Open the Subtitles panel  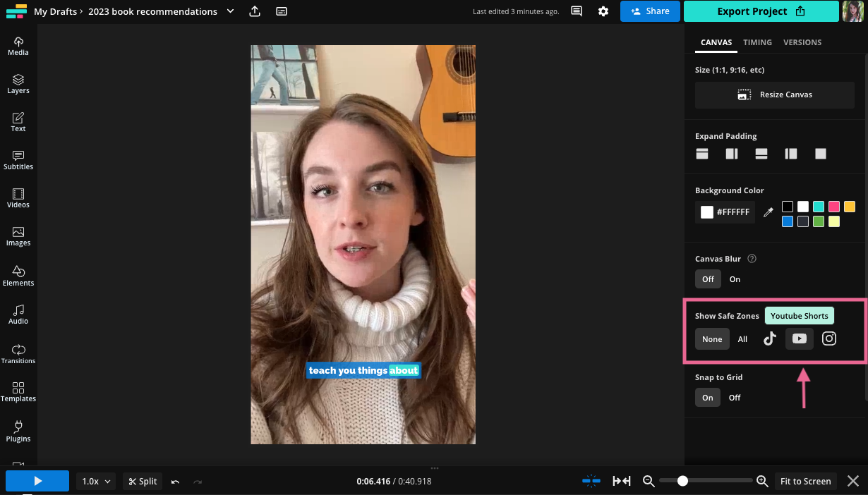[x=18, y=160]
